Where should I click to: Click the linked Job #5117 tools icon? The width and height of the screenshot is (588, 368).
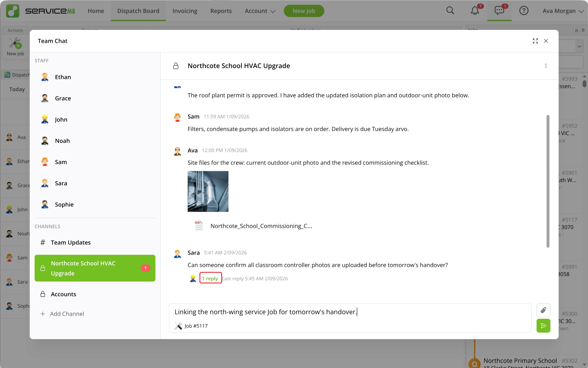178,326
